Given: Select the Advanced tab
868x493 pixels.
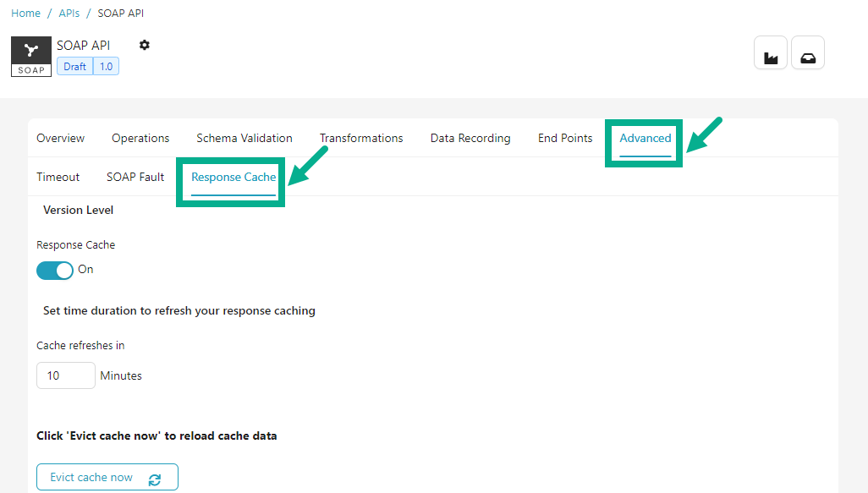Looking at the screenshot, I should [645, 138].
